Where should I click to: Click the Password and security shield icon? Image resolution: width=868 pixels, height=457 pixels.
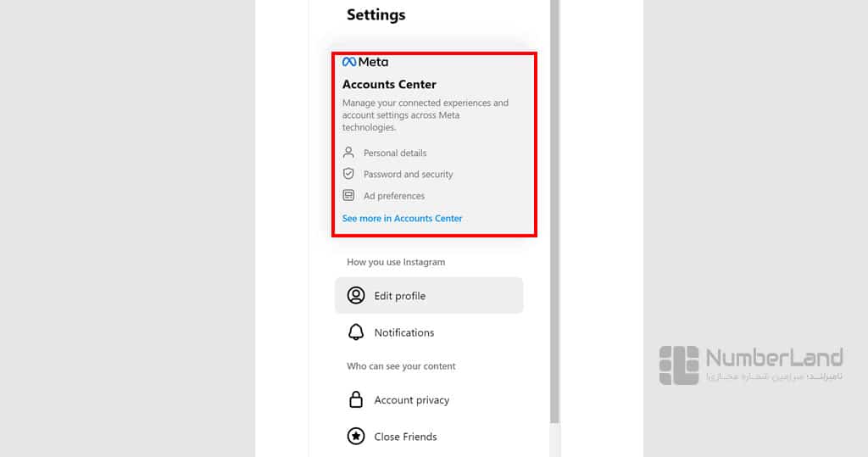click(x=348, y=174)
